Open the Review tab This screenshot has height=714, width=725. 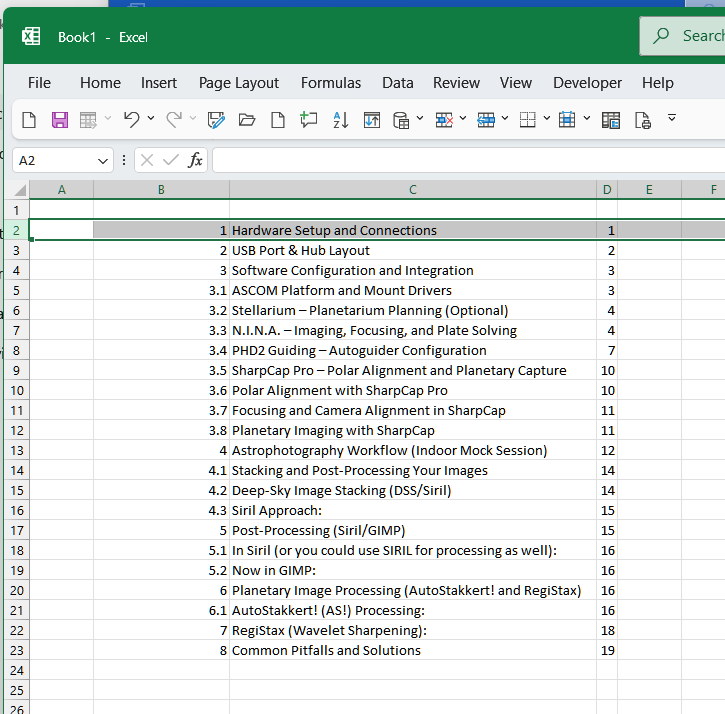coord(456,83)
